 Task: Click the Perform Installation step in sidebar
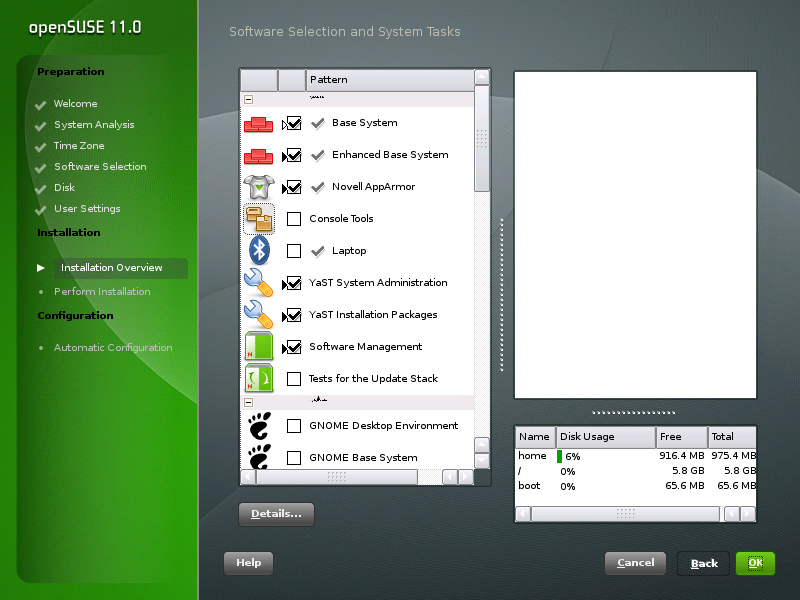(x=102, y=292)
